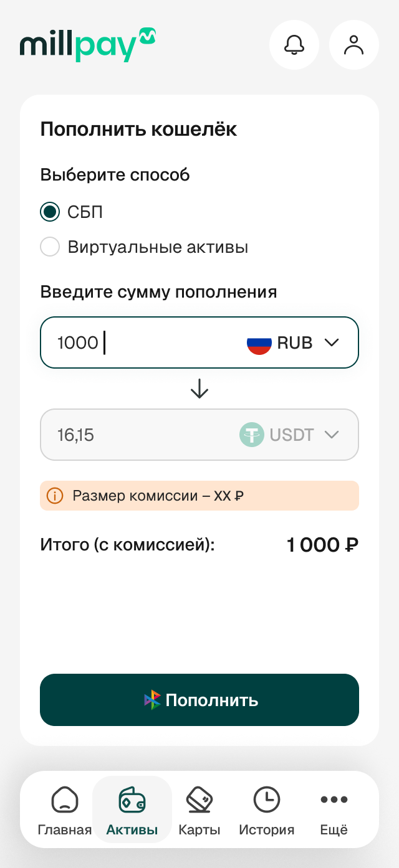Expand the USDT currency dropdown chevron
Viewport: 399px width, 868px height.
[x=332, y=435]
